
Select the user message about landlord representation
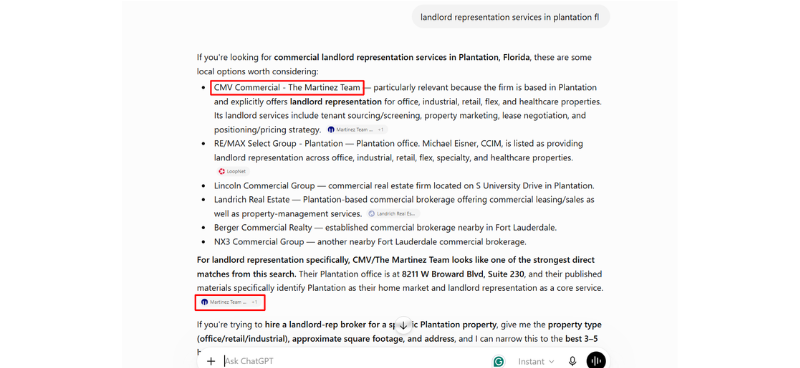coord(510,17)
